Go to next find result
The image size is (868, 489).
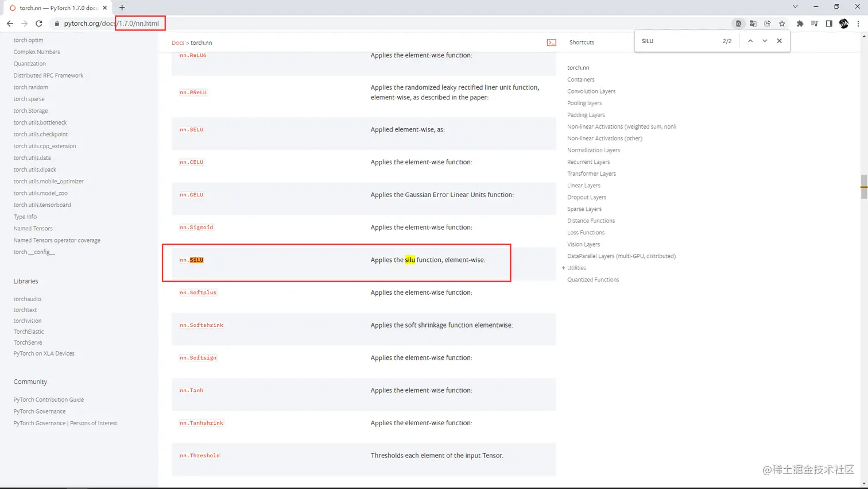pyautogui.click(x=765, y=41)
